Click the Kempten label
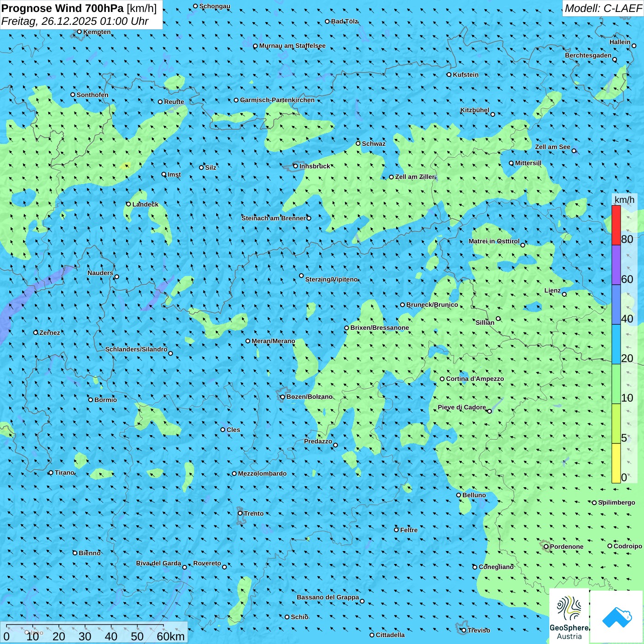This screenshot has height=644, width=644. pos(97,32)
